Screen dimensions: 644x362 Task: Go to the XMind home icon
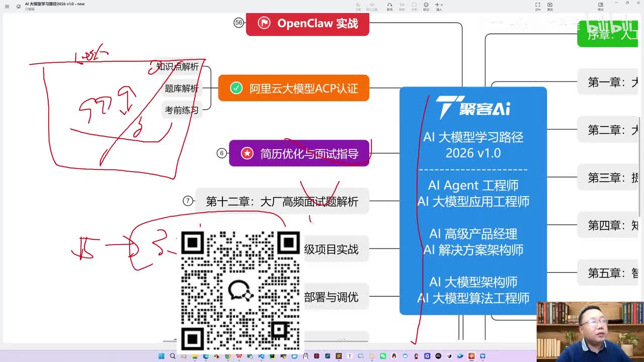(x=19, y=7)
